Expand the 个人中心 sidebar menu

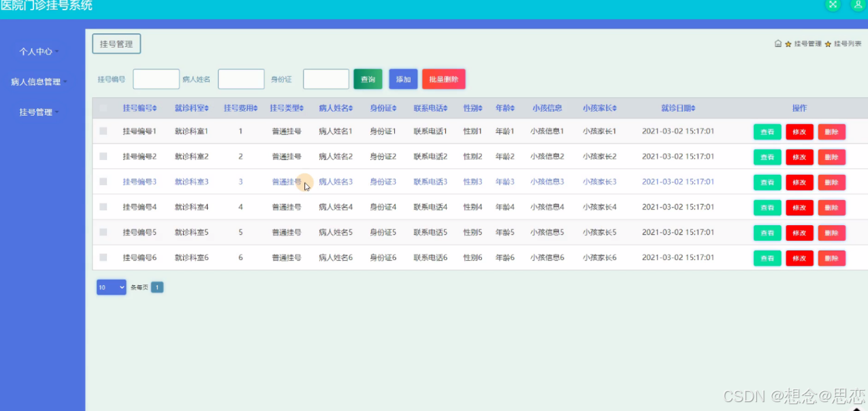[x=39, y=51]
